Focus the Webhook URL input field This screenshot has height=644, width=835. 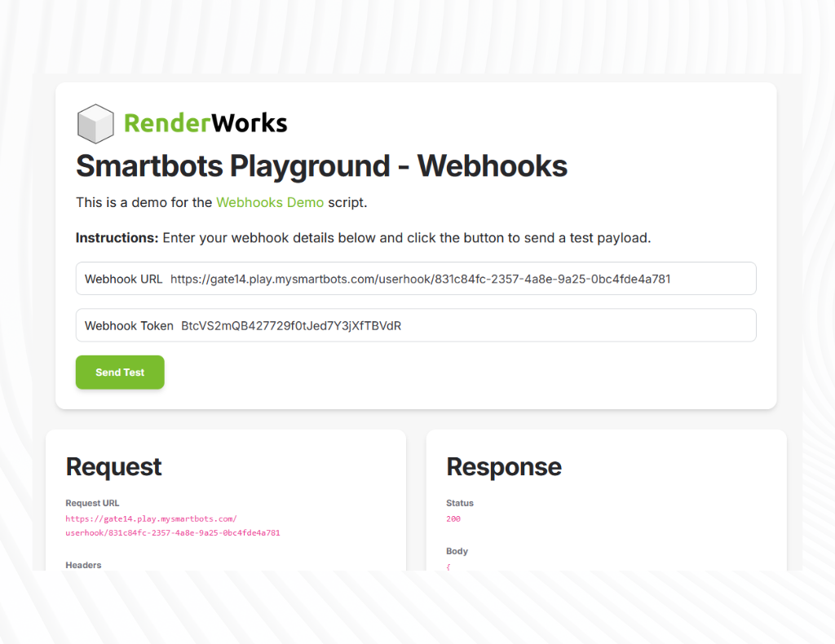[x=416, y=278]
